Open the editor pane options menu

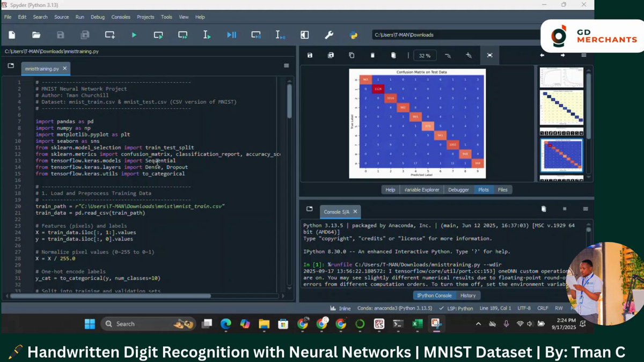point(286,65)
